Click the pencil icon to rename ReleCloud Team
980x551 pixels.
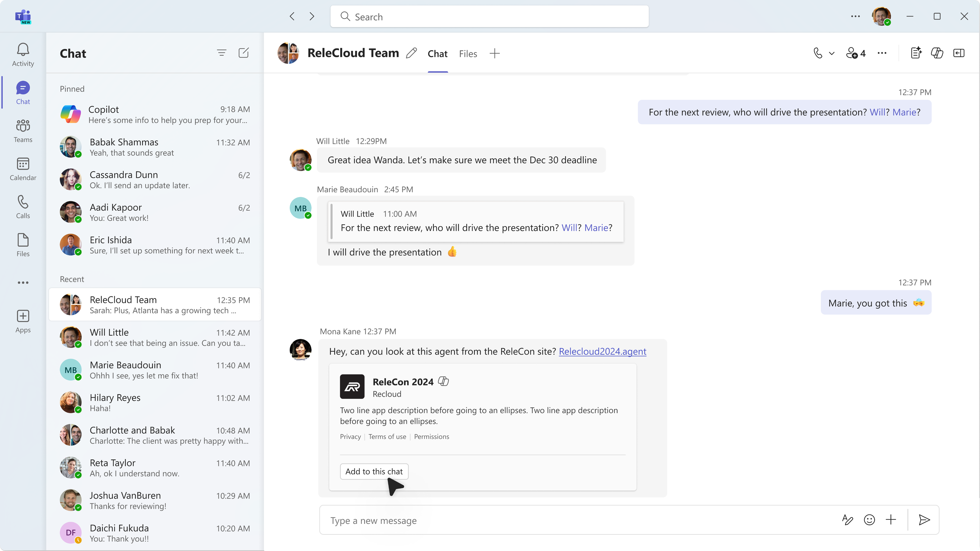coord(411,53)
